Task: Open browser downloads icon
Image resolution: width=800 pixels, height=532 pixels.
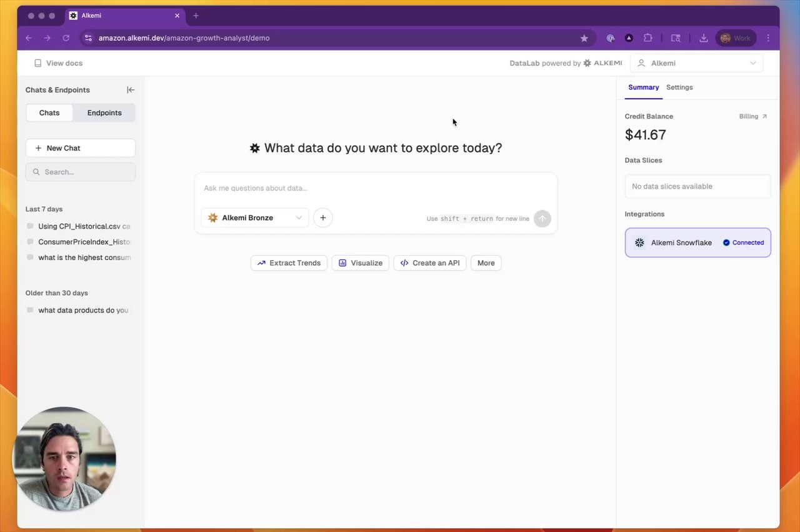Action: click(703, 38)
